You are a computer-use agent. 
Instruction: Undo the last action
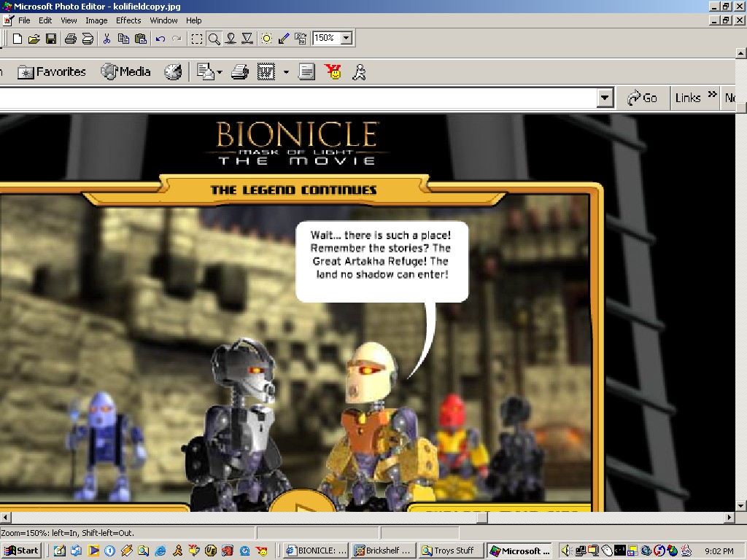tap(160, 39)
